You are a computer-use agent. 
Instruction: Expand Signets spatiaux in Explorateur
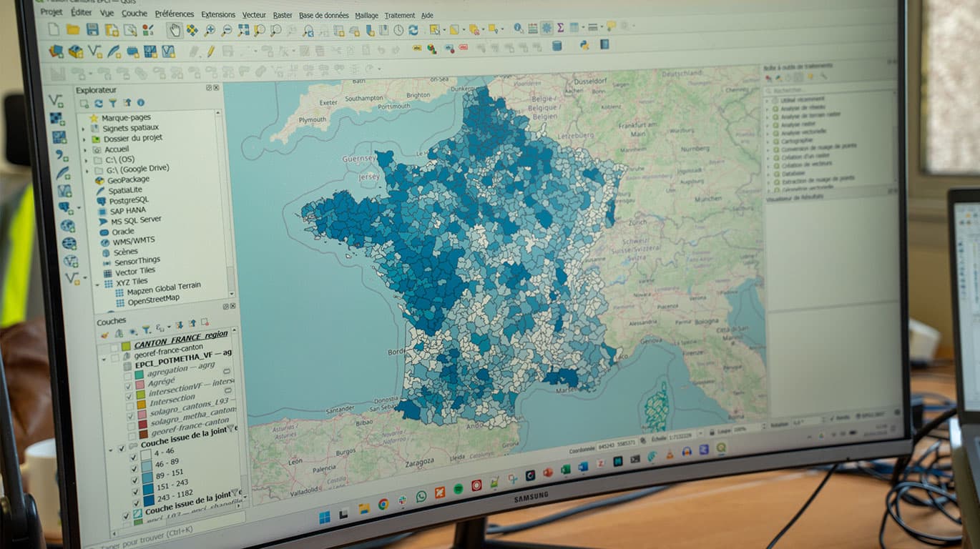pos(83,129)
